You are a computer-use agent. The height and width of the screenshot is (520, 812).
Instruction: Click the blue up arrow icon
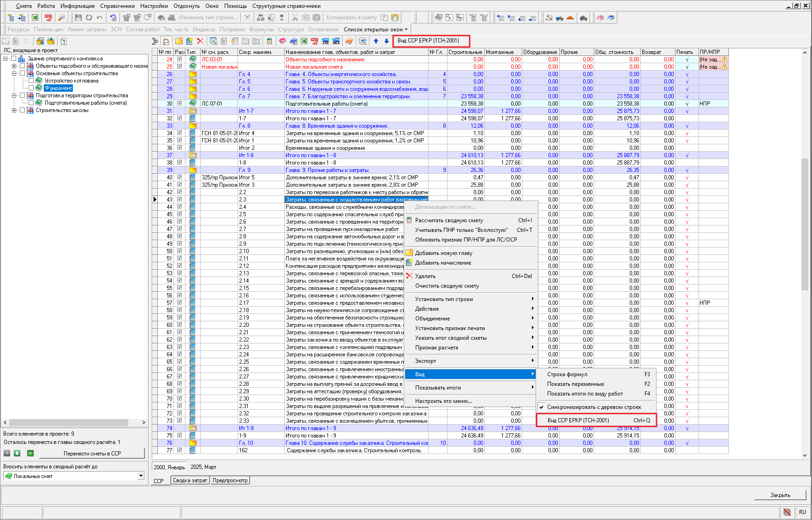tap(376, 41)
